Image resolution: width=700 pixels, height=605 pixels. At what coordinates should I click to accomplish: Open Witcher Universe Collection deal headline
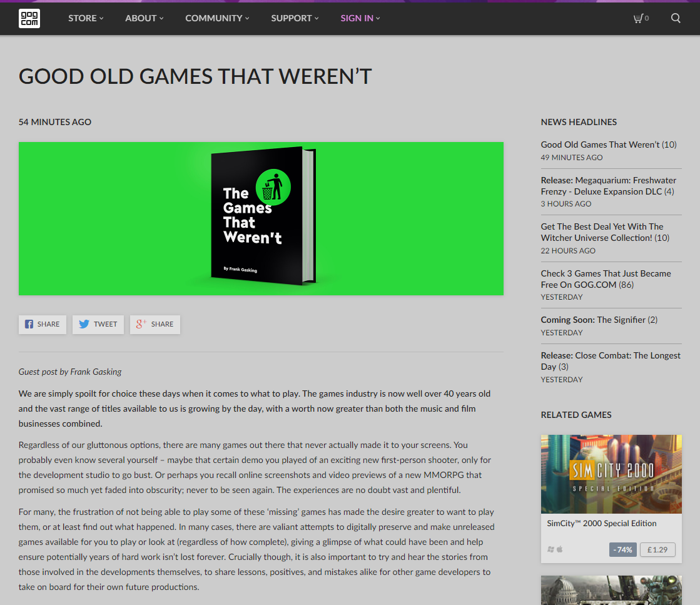click(x=605, y=232)
